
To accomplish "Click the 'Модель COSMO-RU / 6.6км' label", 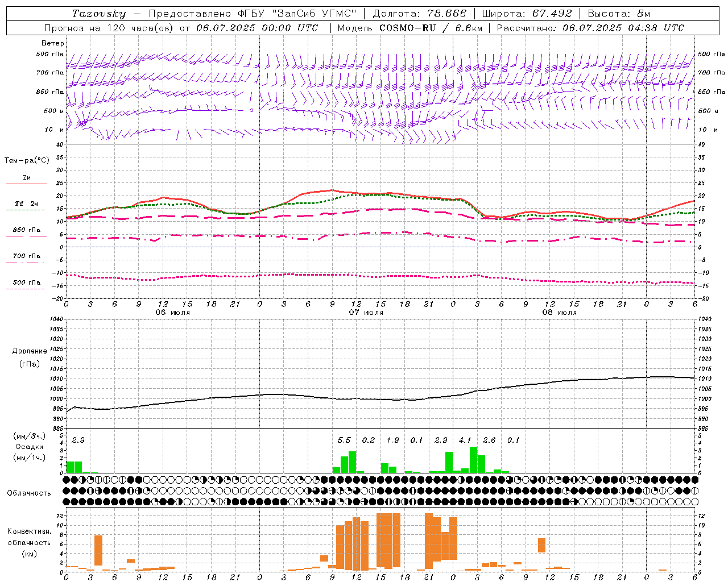I will (x=410, y=28).
